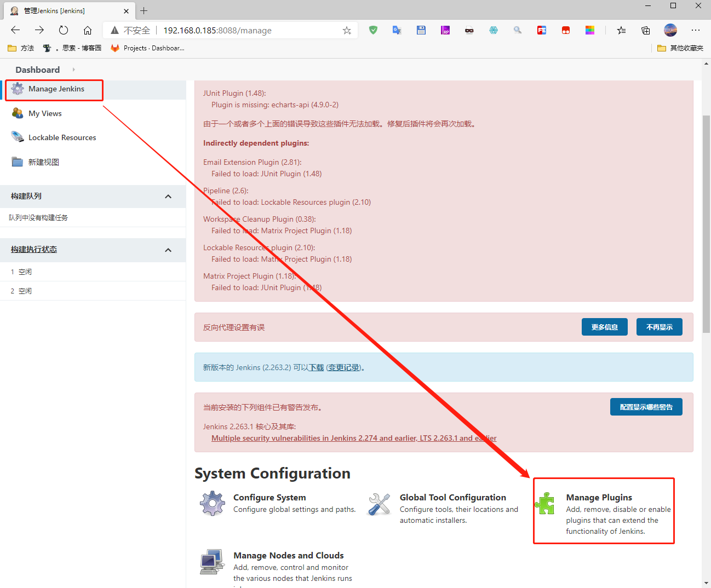Click the insecure site warning icon
711x588 pixels.
point(114,30)
